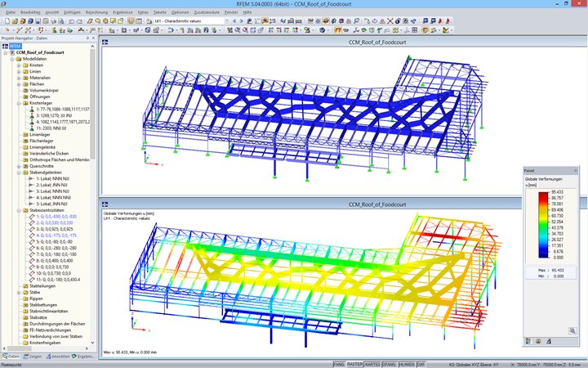Image resolution: width=588 pixels, height=368 pixels.
Task: Collapse the Modelldaten tree node
Action: pos(12,59)
